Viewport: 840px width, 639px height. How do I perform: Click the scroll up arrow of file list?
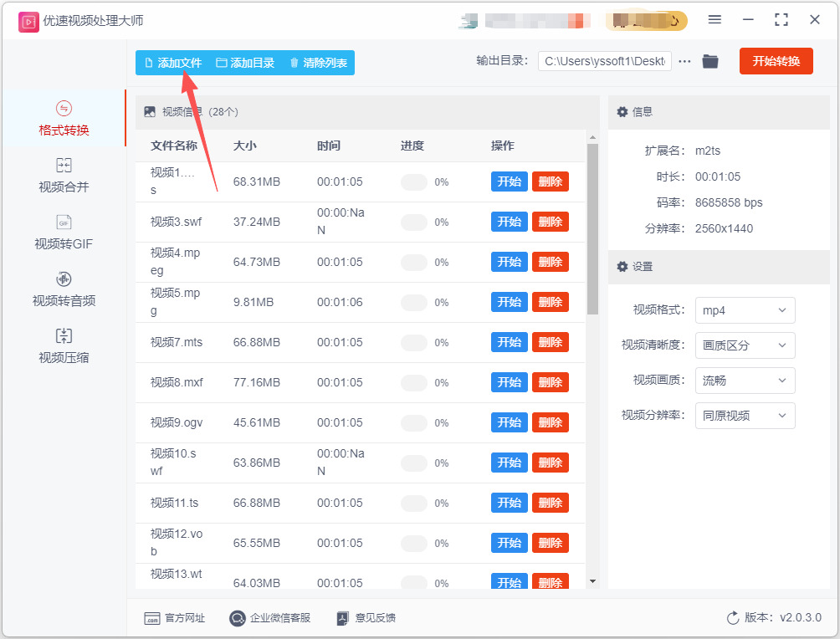pos(592,138)
